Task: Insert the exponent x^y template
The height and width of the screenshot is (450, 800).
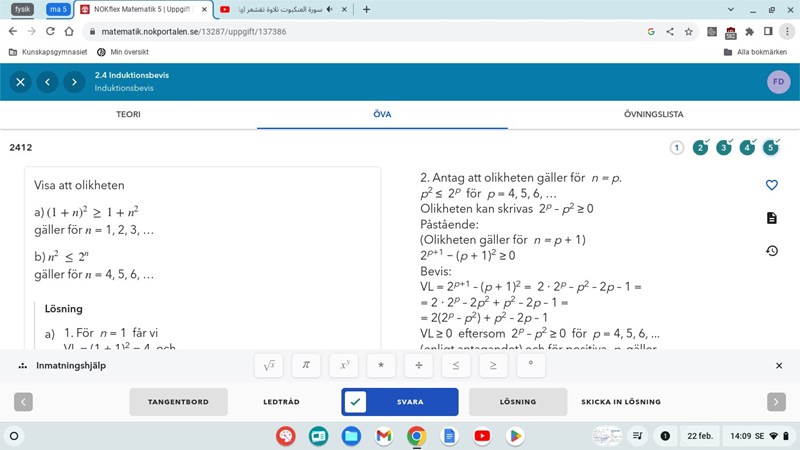Action: point(343,366)
